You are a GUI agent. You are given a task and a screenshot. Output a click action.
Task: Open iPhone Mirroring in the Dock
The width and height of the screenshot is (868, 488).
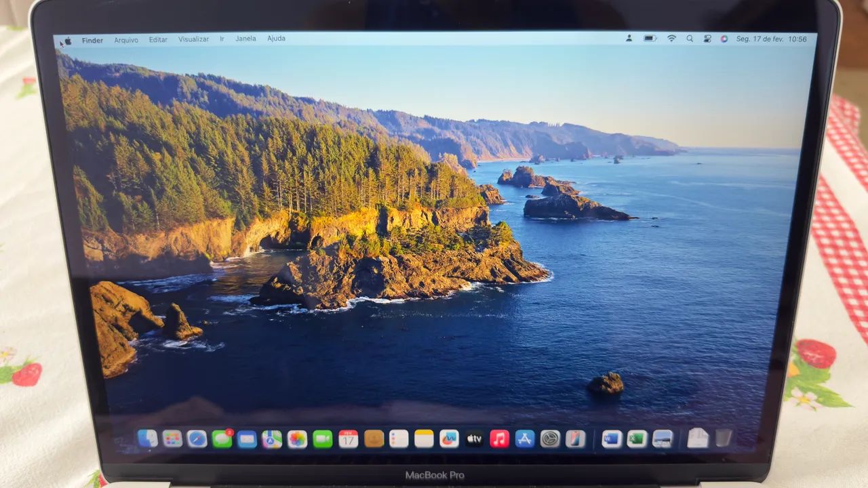[x=575, y=439]
